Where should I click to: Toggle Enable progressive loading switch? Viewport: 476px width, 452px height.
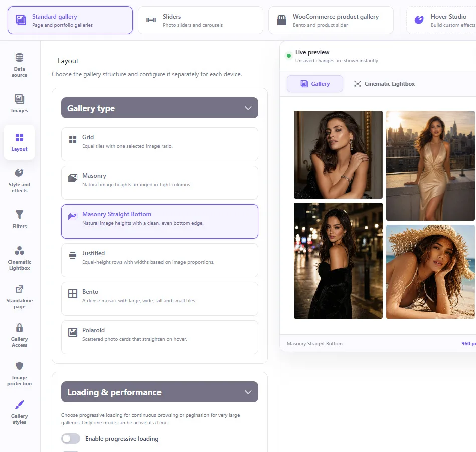point(71,438)
